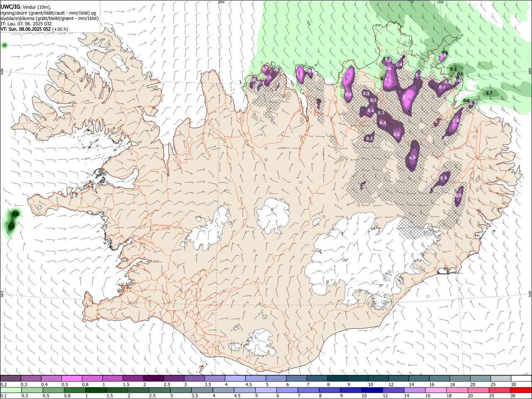The image size is (532, 399).
Task: Click the 'UWC/IG: Vindur (10m)' title text
Action: [25, 7]
